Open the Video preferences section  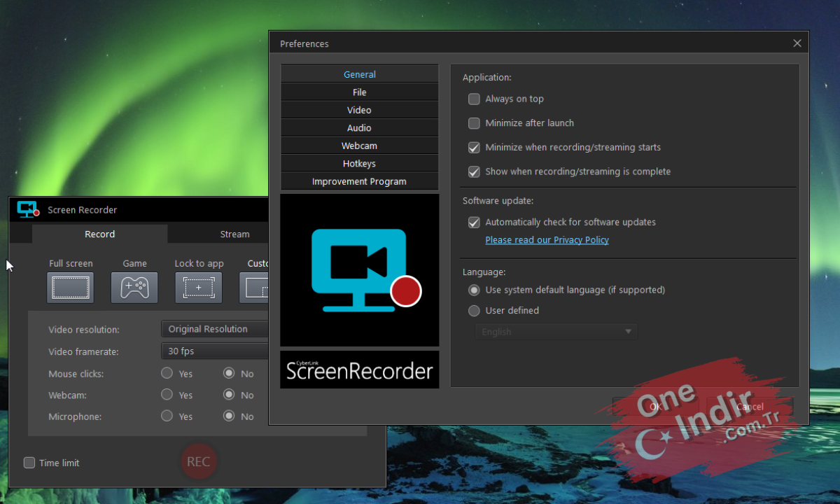tap(360, 110)
